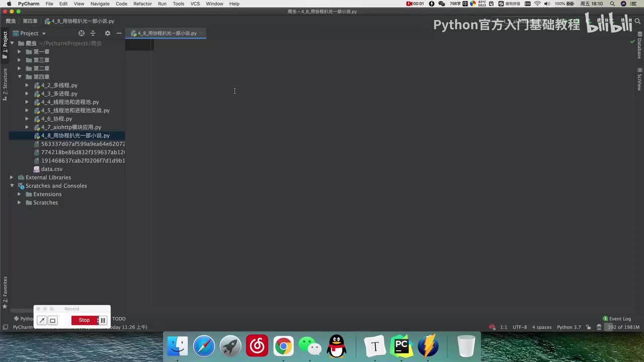Click the locate current file crosshair icon
Screen dimensions: 644x362
click(x=82, y=33)
